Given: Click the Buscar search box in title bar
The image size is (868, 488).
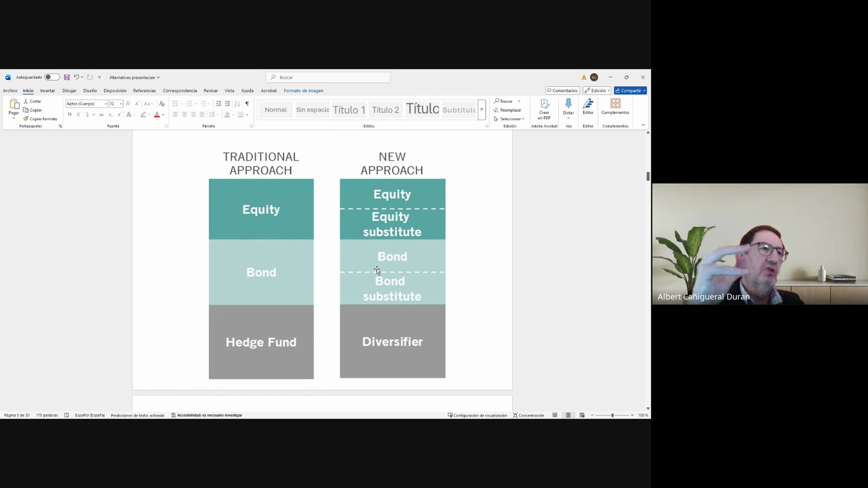Looking at the screenshot, I should [328, 78].
